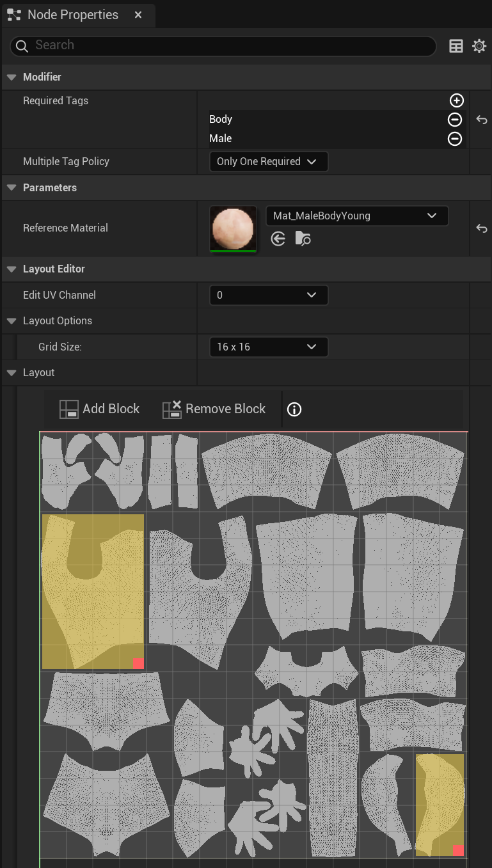Browse to material in Content Browser
Viewport: 492px width, 868px height.
pos(303,239)
